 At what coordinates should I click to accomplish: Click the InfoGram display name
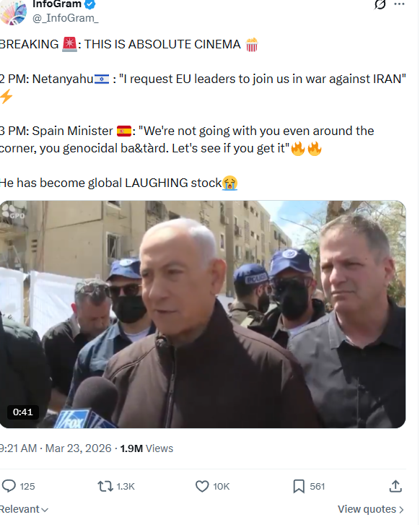coord(57,4)
